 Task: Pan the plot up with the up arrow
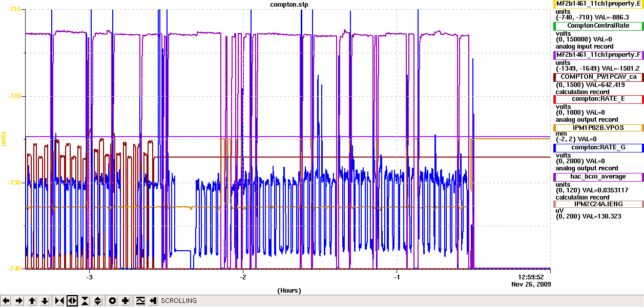(x=32, y=301)
